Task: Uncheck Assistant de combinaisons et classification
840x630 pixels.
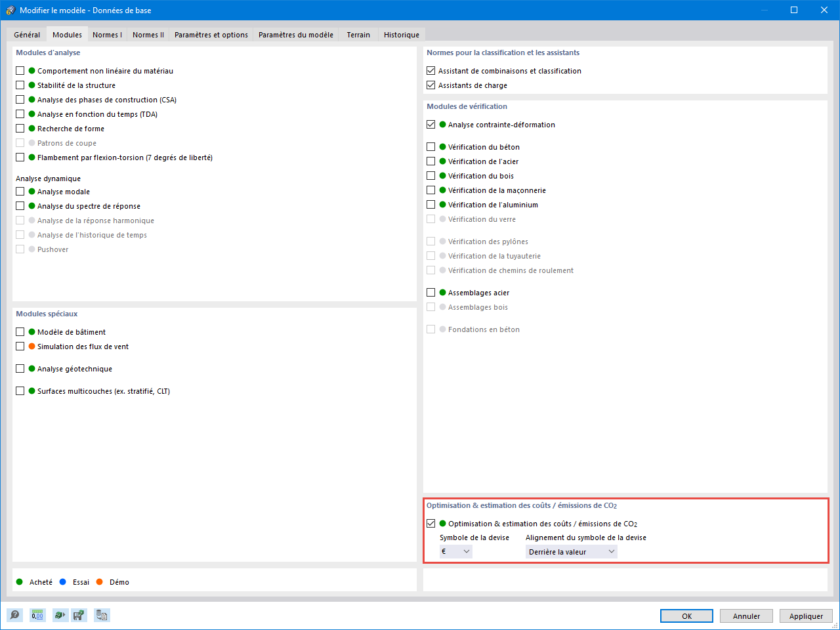Action: click(431, 70)
